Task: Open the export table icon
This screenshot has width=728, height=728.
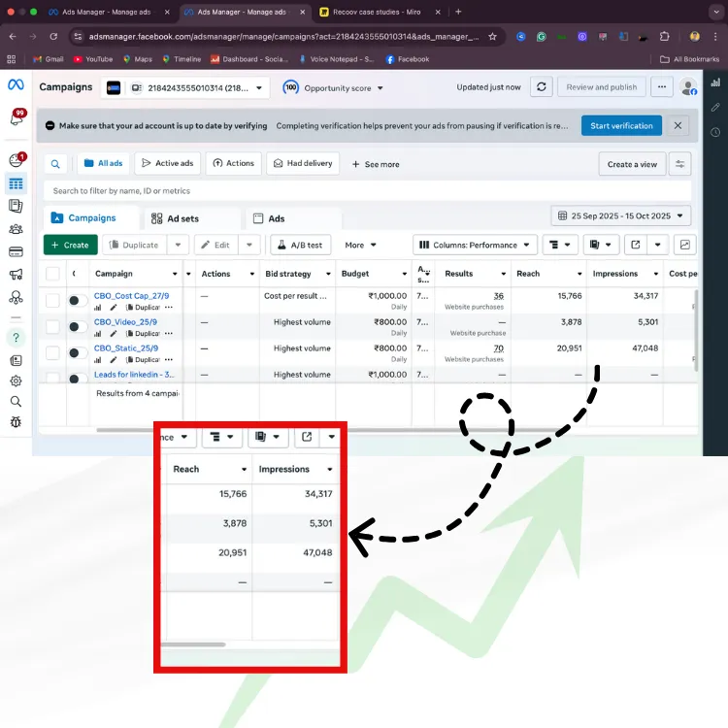Action: tap(636, 245)
